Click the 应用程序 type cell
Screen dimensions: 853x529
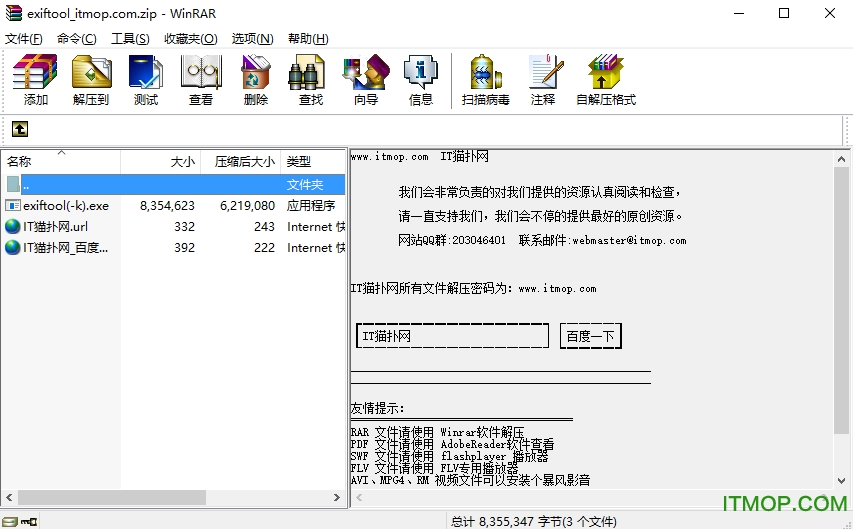coord(311,206)
